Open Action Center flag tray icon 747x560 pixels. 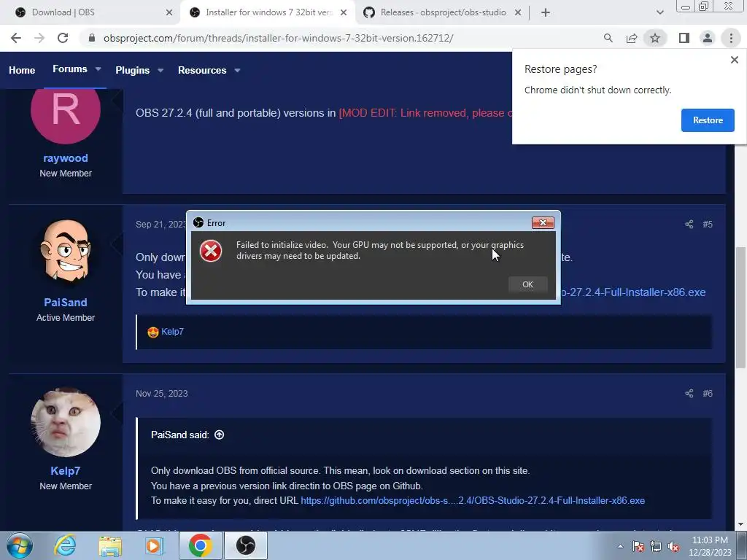[638, 546]
